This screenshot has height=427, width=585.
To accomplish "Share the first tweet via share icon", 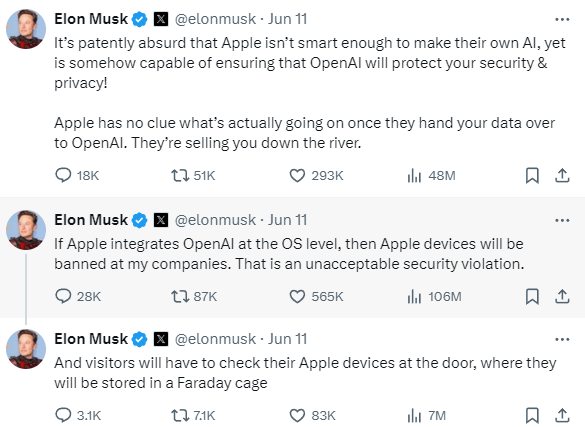I will 562,175.
